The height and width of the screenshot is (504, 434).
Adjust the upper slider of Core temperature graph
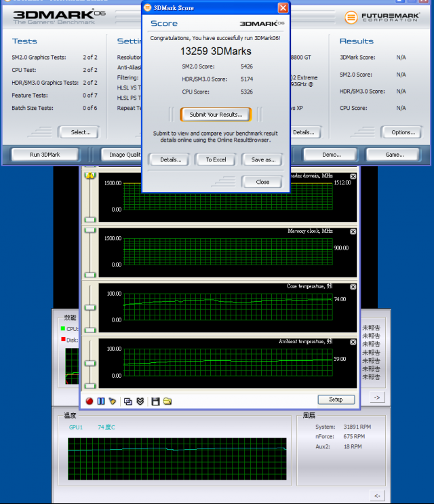tap(90, 307)
